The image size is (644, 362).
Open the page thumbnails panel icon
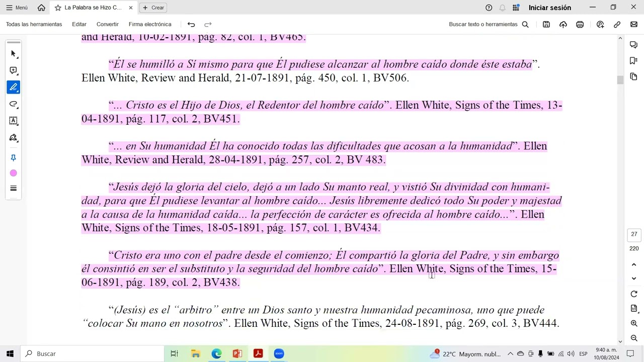click(x=633, y=76)
